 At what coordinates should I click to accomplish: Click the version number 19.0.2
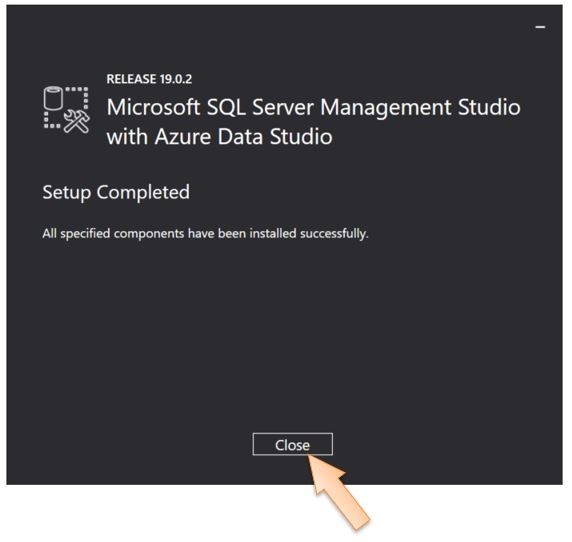point(176,79)
